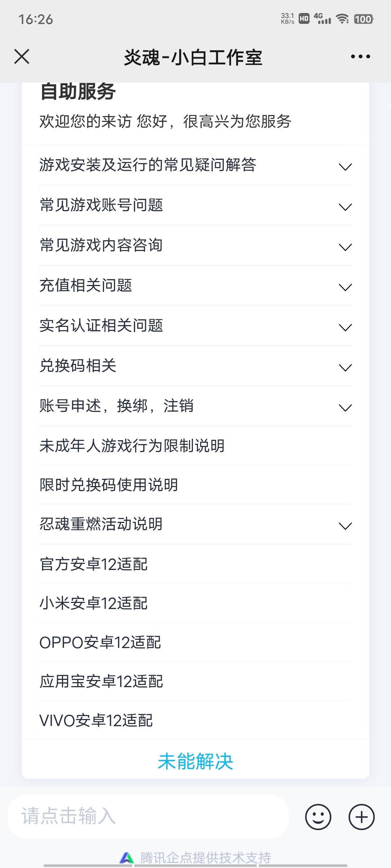Expand the 常见游戏账号问题 section arrow
The height and width of the screenshot is (868, 391).
[x=345, y=207]
